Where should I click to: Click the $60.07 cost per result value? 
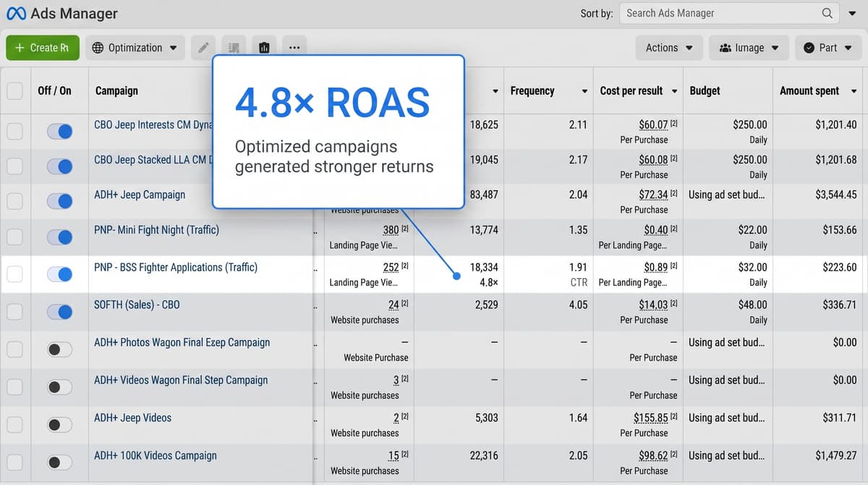pos(653,125)
